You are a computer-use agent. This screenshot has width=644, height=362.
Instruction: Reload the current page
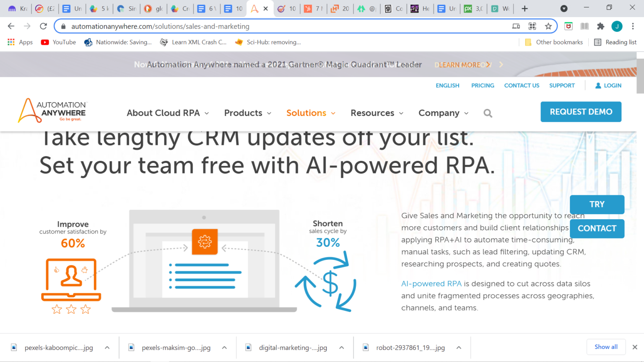43,26
